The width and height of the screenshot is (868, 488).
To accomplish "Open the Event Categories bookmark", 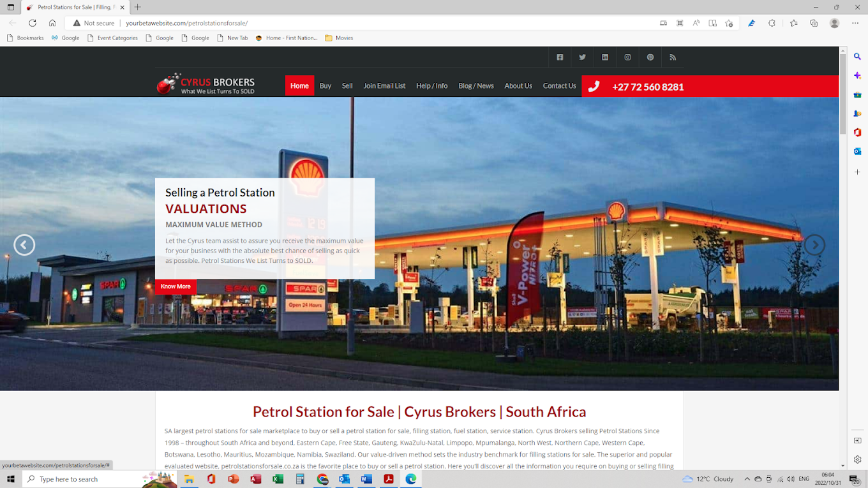I will [x=112, y=38].
